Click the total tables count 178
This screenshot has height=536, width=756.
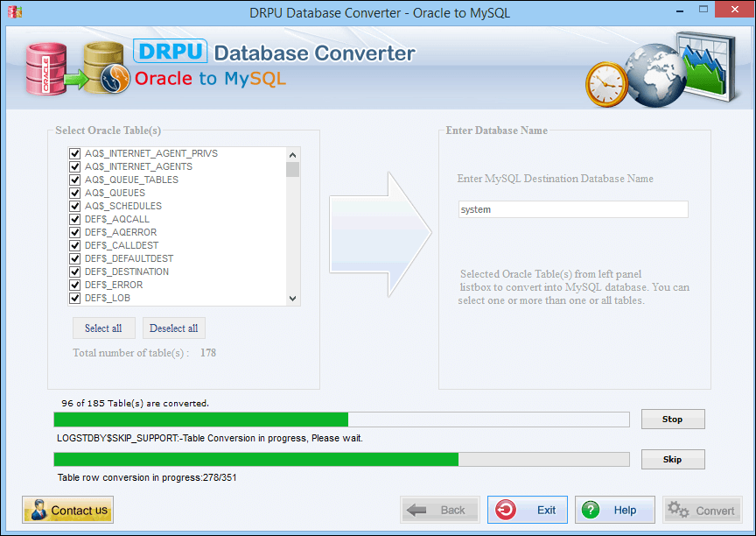click(x=208, y=353)
